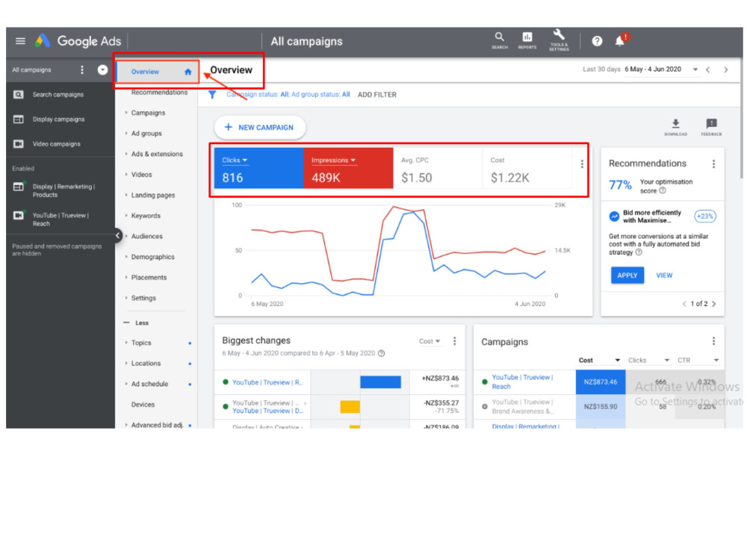Apply the bid recommendation
Viewport: 747px width, 560px height.
(x=627, y=276)
